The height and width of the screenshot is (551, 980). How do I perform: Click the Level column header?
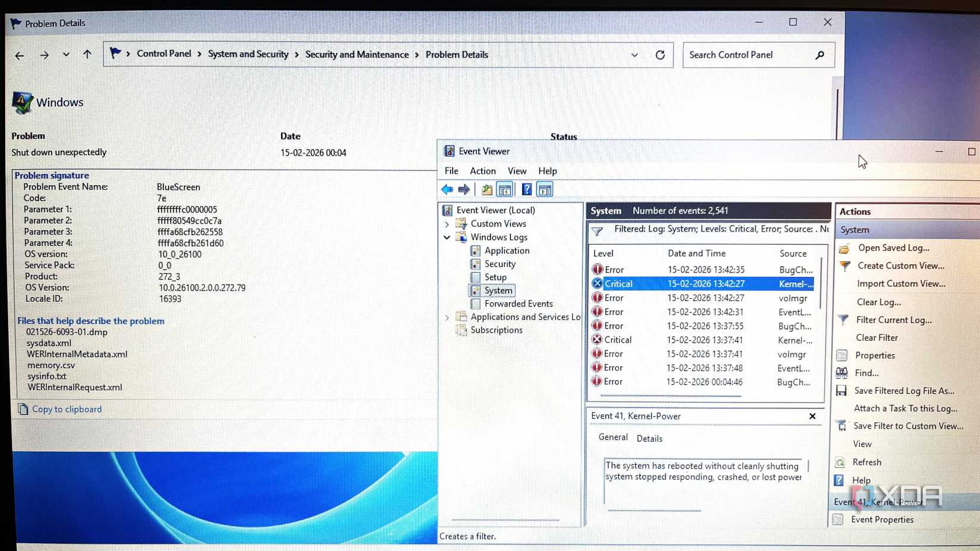click(603, 254)
